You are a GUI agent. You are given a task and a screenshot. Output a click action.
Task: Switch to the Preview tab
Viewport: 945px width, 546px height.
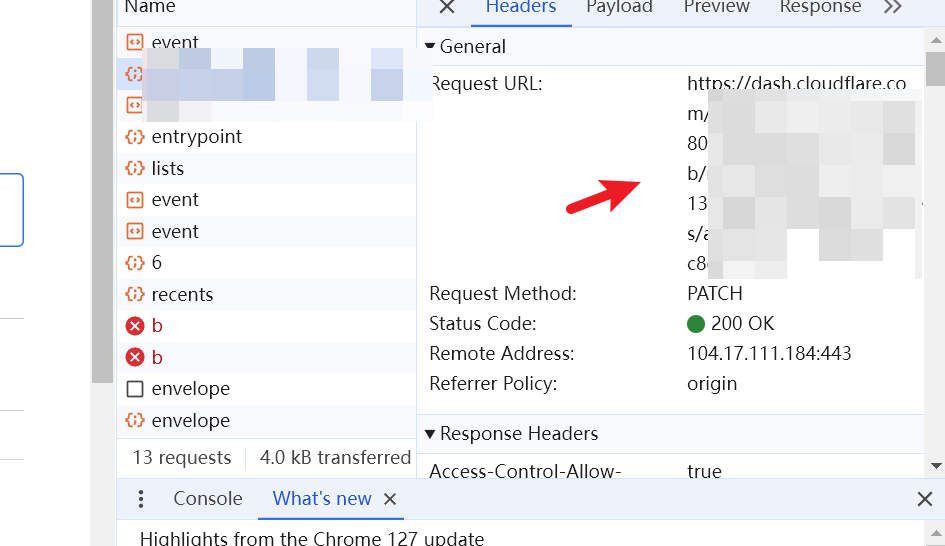coord(716,7)
